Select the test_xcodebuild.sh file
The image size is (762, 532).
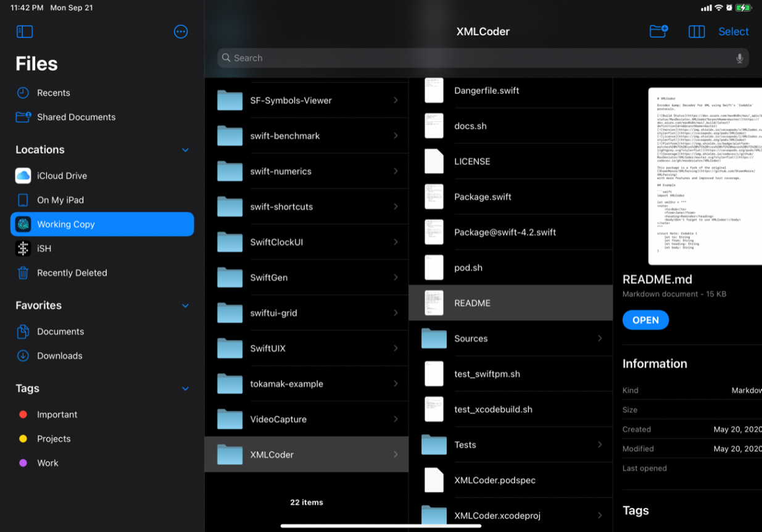point(511,409)
